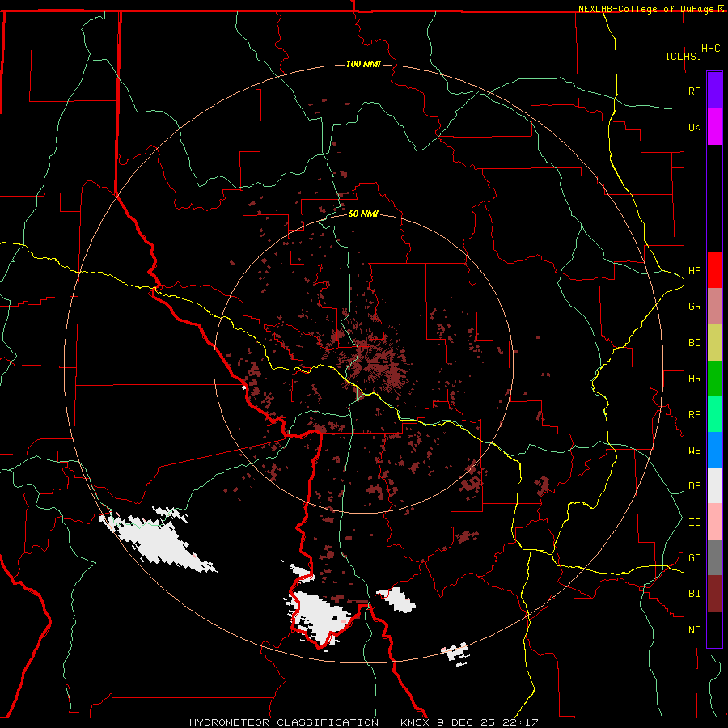
Task: Click the 100 NMI range ring label
Action: point(363,64)
